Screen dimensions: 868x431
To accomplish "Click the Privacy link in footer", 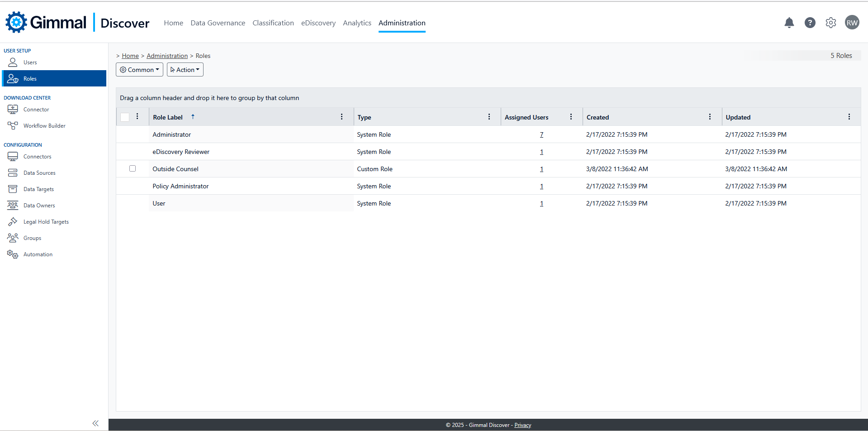I will click(x=522, y=425).
